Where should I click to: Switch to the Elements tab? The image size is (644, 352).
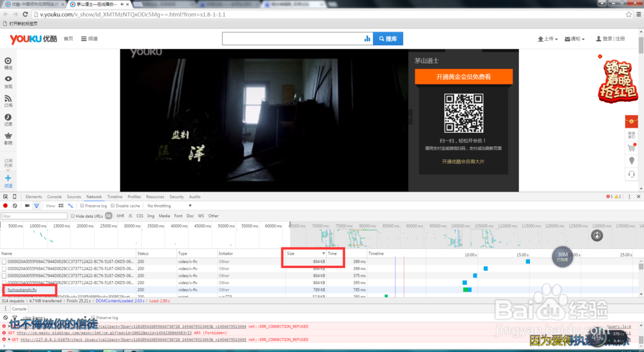(x=33, y=197)
